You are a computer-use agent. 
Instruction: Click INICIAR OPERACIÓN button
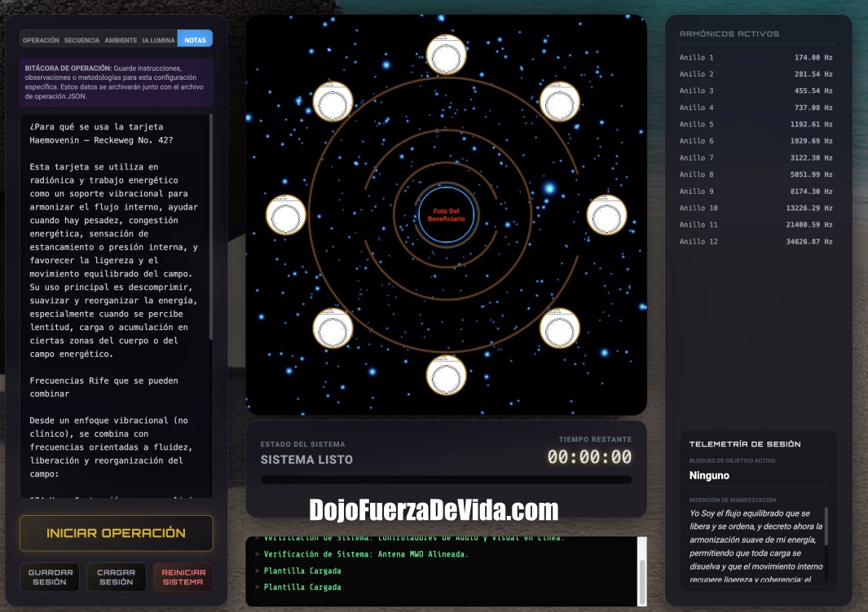pyautogui.click(x=117, y=533)
